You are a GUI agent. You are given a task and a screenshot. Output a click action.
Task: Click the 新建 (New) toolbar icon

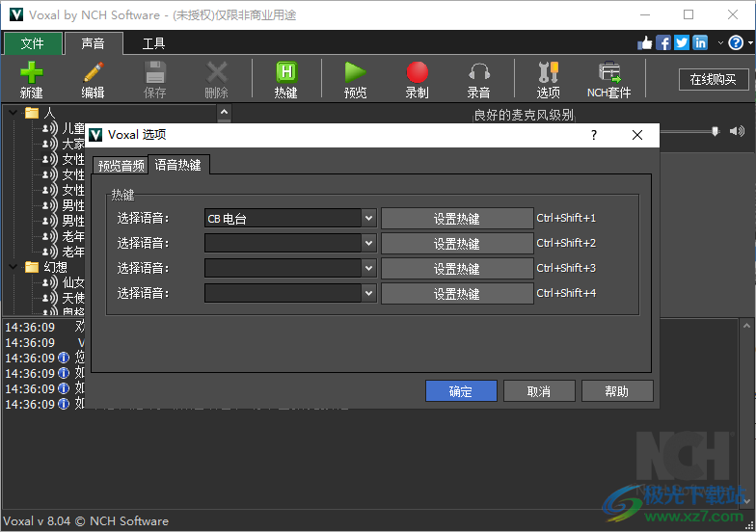point(31,79)
